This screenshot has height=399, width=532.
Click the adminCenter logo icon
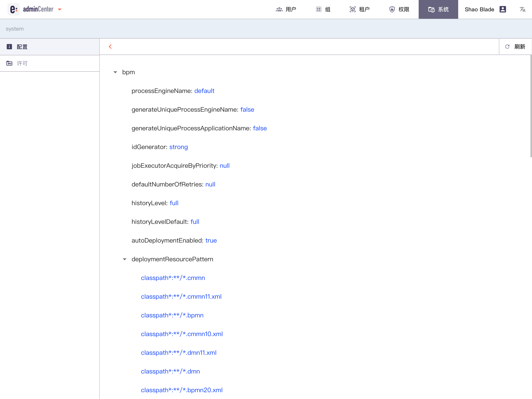[14, 9]
